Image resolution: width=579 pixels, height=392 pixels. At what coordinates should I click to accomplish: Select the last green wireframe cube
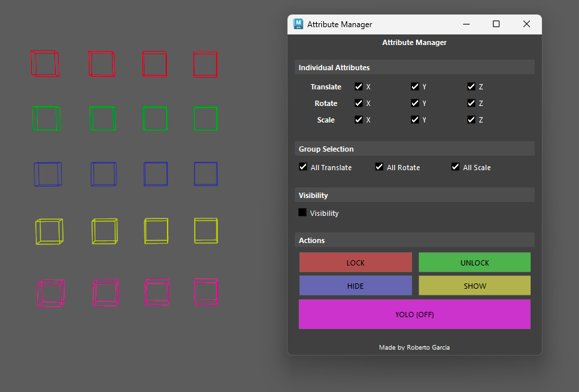205,119
